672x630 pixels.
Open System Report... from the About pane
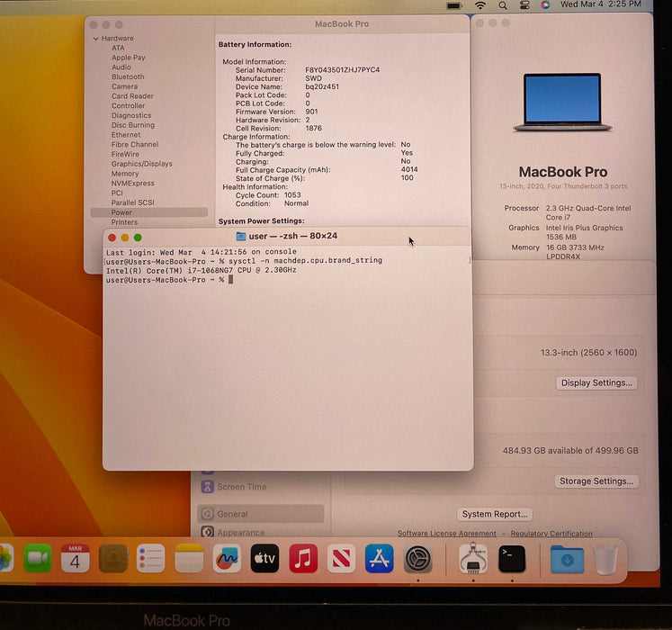[x=495, y=514]
